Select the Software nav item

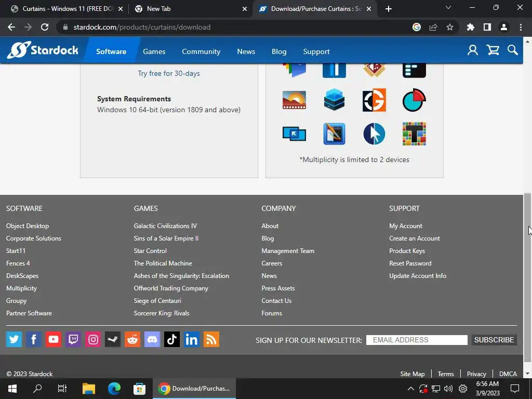(111, 51)
